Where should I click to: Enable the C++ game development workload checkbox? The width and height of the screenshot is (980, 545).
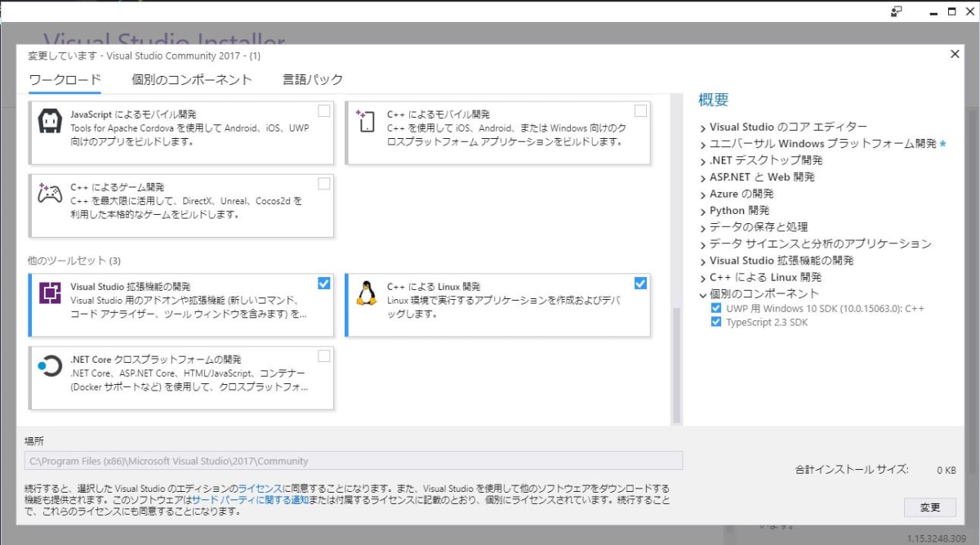coord(324,184)
